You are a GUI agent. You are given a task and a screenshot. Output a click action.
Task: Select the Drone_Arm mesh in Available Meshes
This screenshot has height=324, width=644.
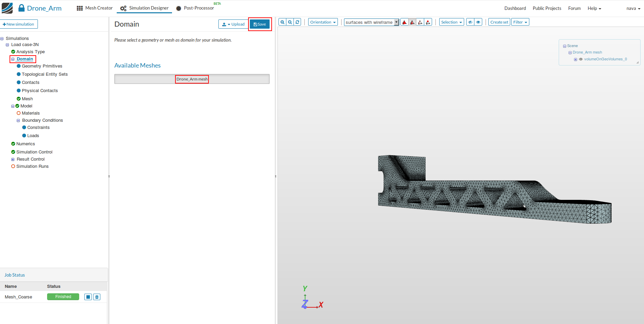(192, 79)
